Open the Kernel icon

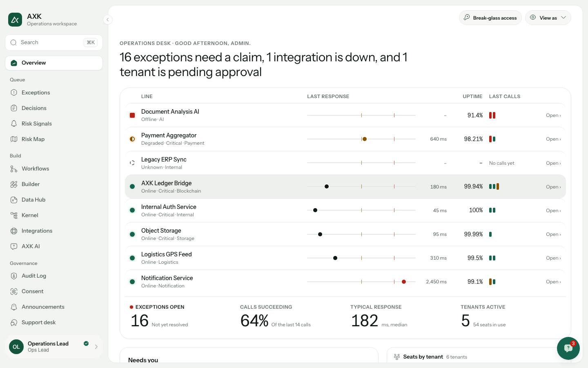coord(14,215)
